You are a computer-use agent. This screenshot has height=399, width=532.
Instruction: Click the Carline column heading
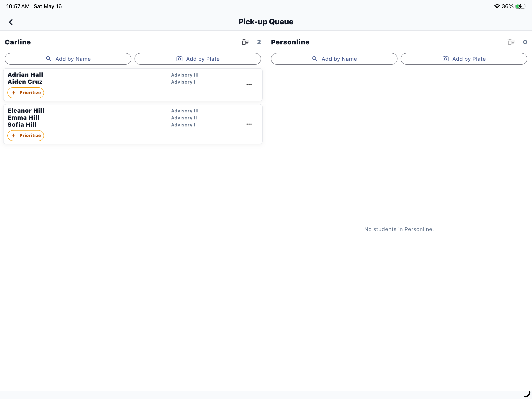[x=18, y=42]
